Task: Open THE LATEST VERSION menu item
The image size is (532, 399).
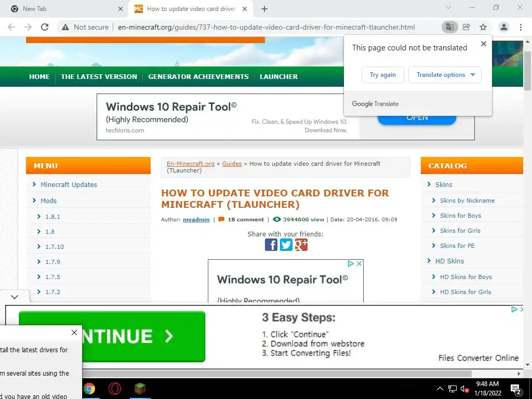Action: [x=99, y=77]
